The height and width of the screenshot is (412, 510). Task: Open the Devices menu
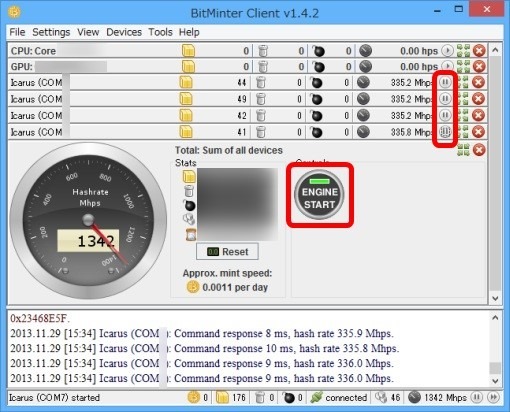coord(124,32)
